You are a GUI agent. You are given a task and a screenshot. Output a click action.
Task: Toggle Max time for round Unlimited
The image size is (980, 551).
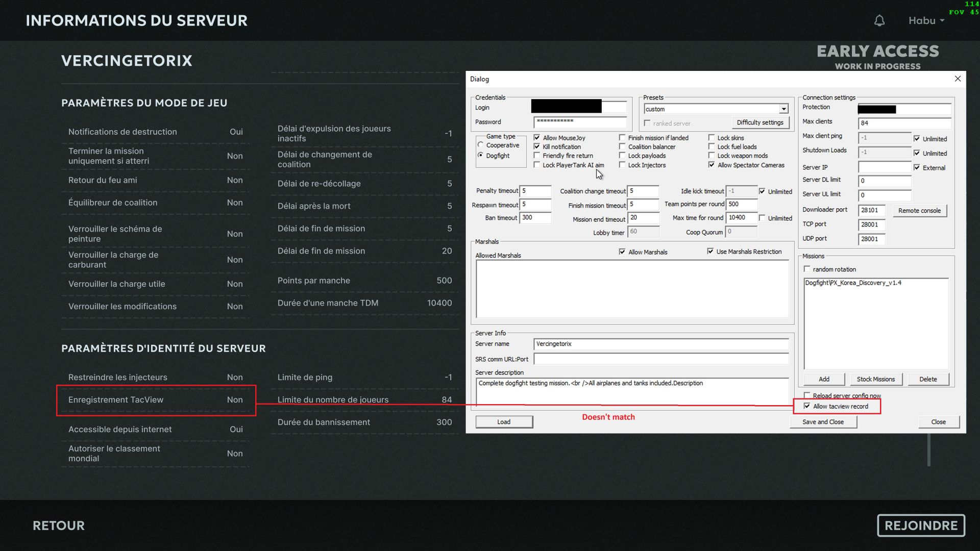[x=762, y=218]
